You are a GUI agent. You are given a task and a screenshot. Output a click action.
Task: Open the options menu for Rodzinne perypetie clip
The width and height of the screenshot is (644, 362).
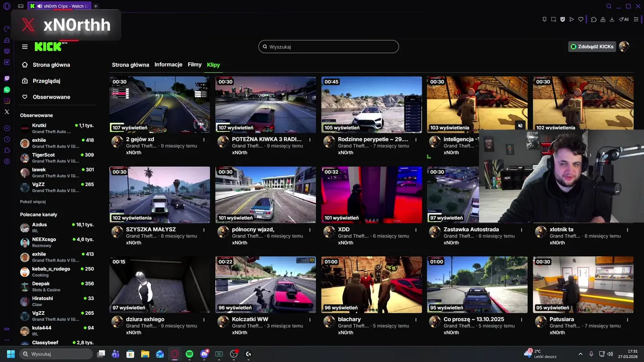(416, 139)
